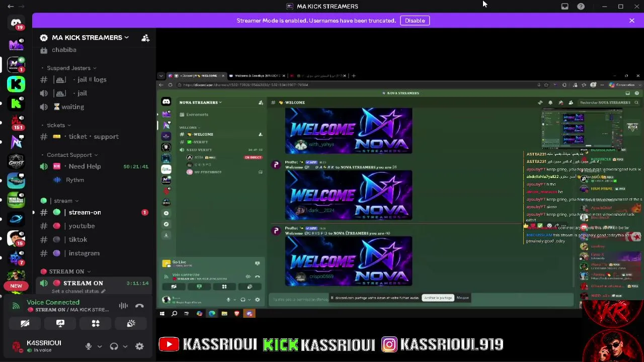Open screen share options
Viewport: 644px width, 362px height.
pyautogui.click(x=60, y=323)
